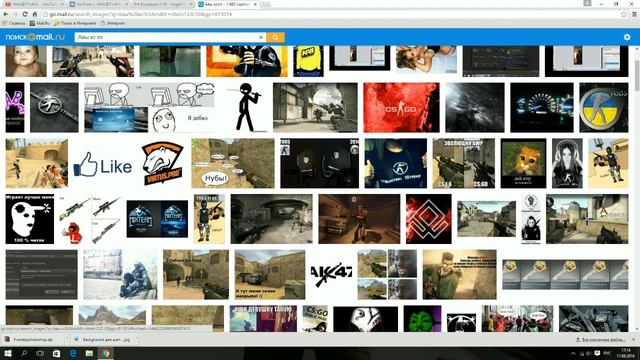
Task: Open the baby face thumbnail
Action: pyautogui.click(x=26, y=61)
